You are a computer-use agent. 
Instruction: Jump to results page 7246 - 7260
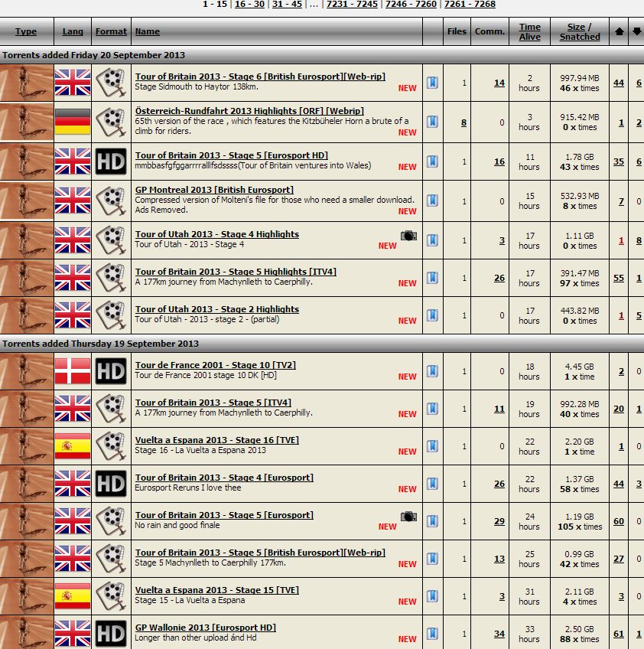(x=411, y=4)
